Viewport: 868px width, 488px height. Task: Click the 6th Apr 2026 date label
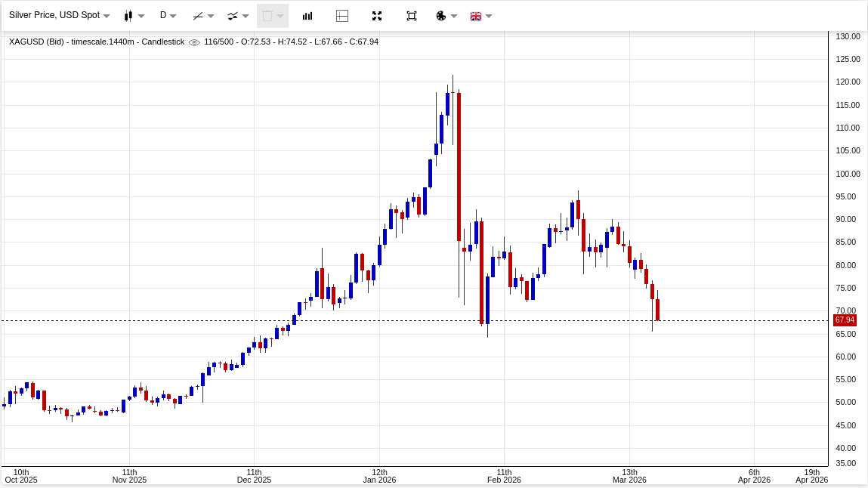[x=754, y=476]
